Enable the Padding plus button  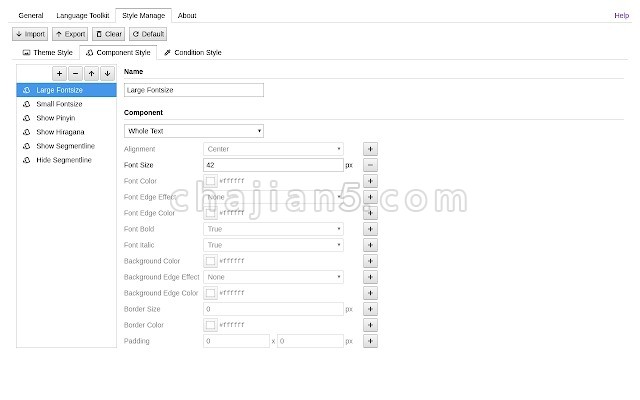pos(370,341)
